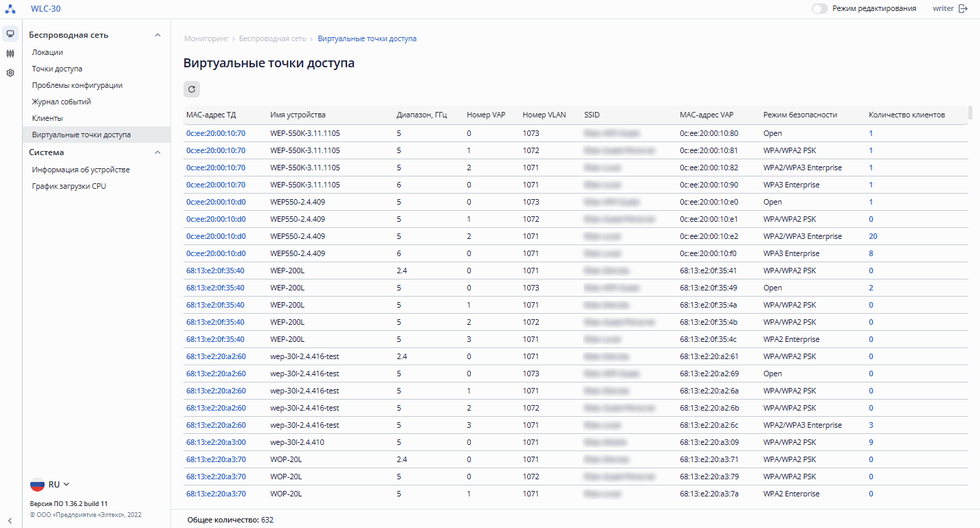Viewport: 980px width, 528px height.
Task: Open the settings gear icon in sidebar
Action: 10,73
